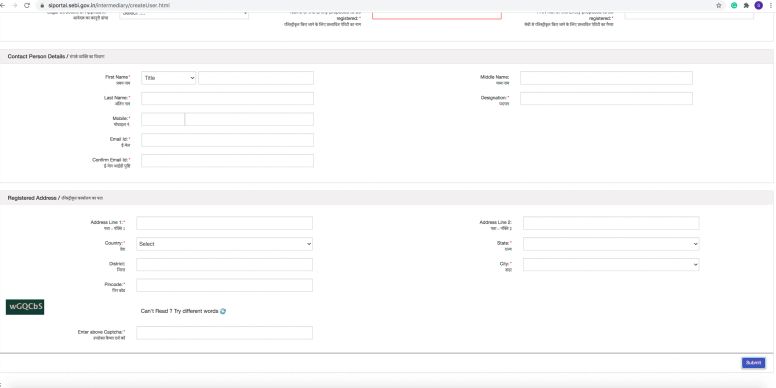Open the Country Select dropdown
Screen dimensions: 776x388
coord(224,244)
